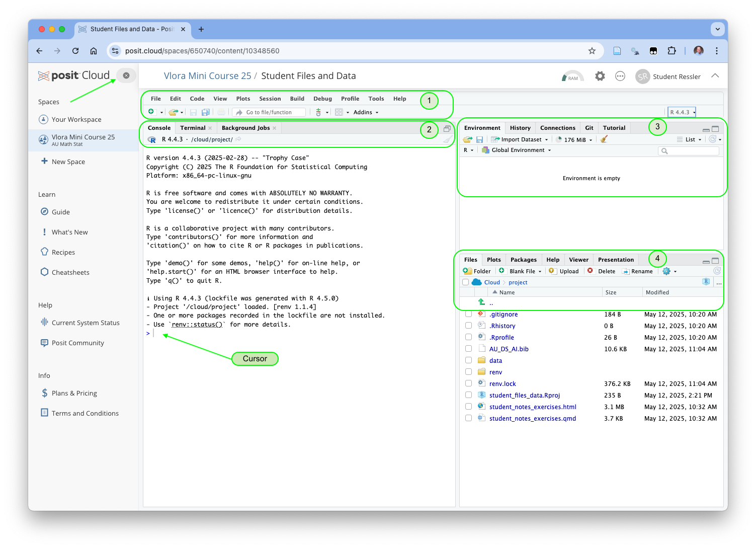The image size is (756, 548).
Task: Click the R project cube icon in Files
Action: pos(706,282)
